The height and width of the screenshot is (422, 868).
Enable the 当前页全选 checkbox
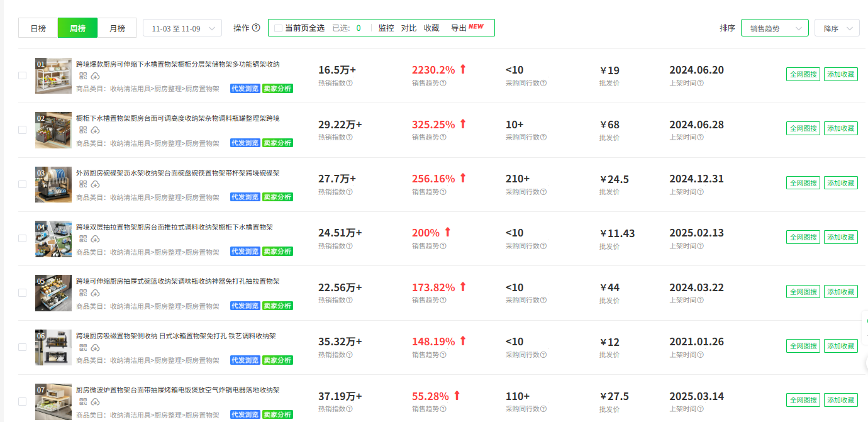pos(277,28)
